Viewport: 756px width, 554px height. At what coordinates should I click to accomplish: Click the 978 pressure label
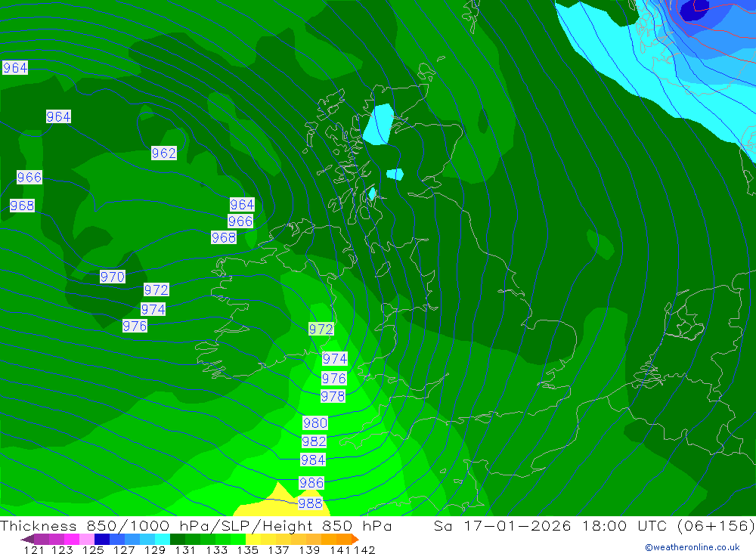[333, 396]
